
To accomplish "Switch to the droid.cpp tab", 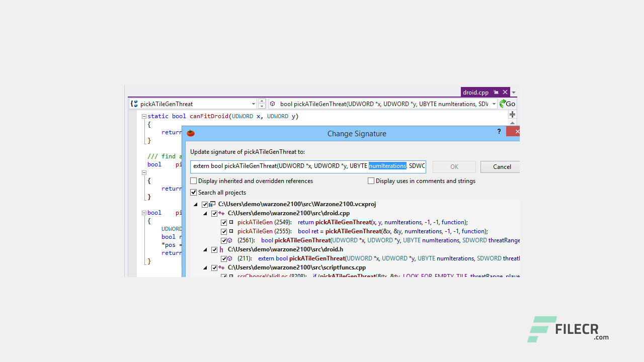I will [476, 93].
